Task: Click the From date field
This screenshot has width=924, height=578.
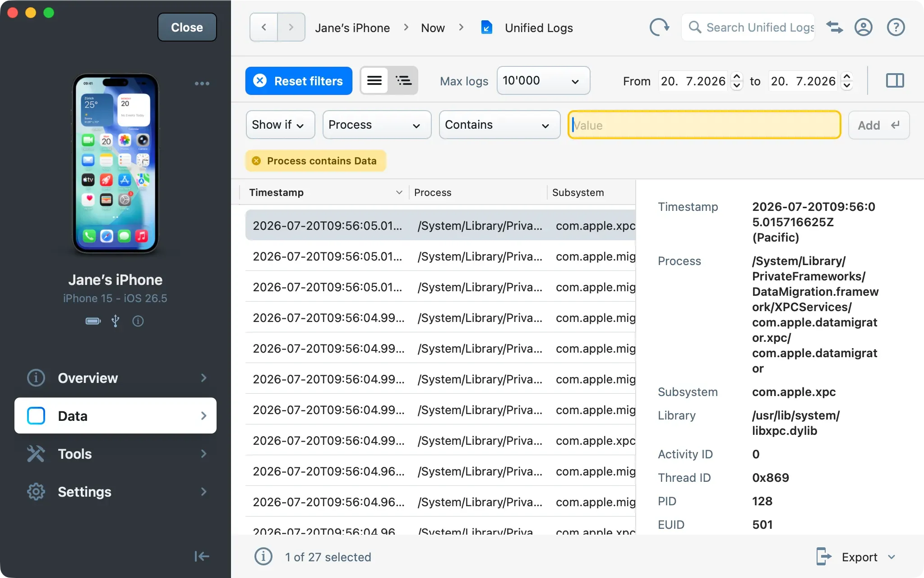Action: (693, 81)
